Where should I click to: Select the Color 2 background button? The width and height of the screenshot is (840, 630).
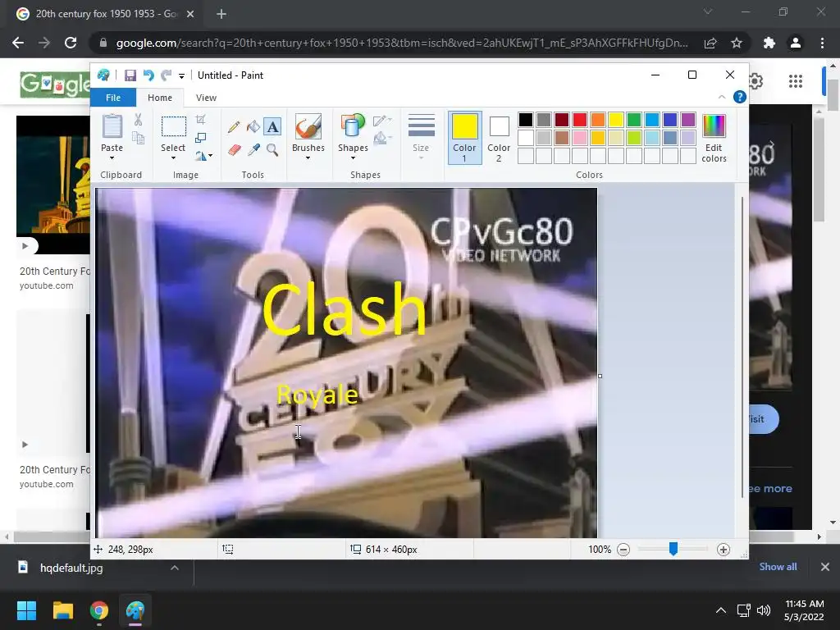click(499, 138)
